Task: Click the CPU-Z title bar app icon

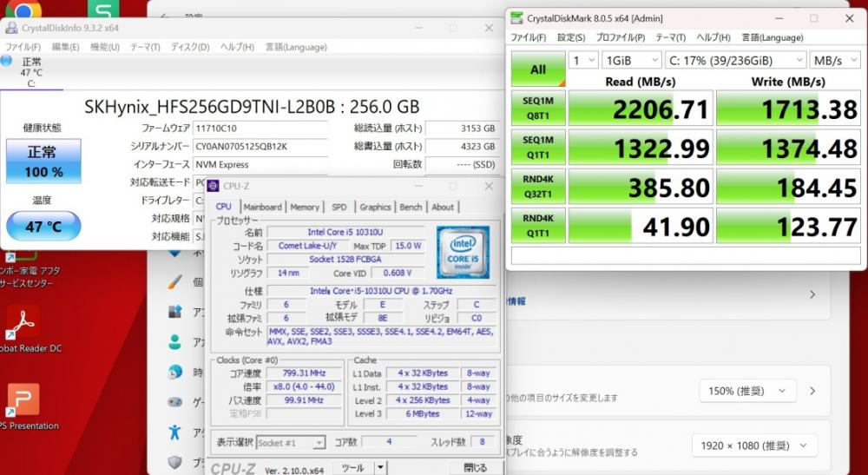Action: pos(214,186)
